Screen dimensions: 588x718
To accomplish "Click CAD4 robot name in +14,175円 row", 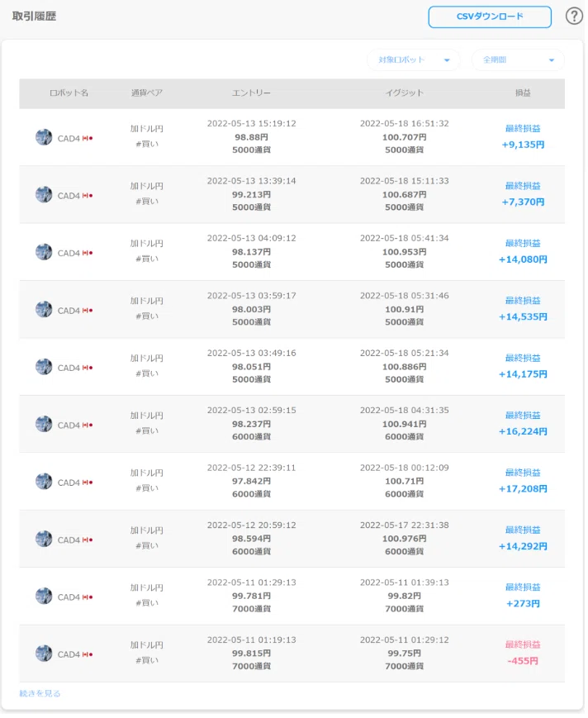I will click(69, 369).
